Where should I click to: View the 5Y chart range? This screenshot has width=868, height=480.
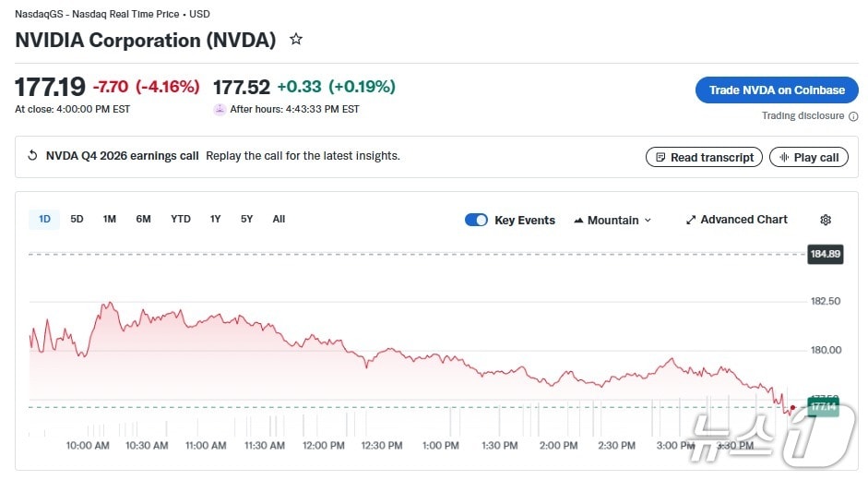coord(246,219)
